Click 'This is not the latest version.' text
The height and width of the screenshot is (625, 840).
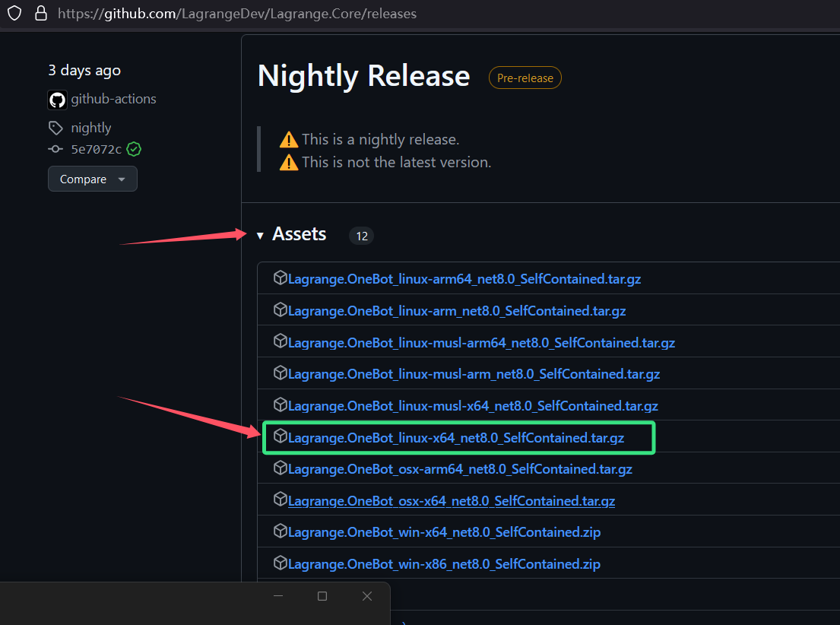pos(396,162)
